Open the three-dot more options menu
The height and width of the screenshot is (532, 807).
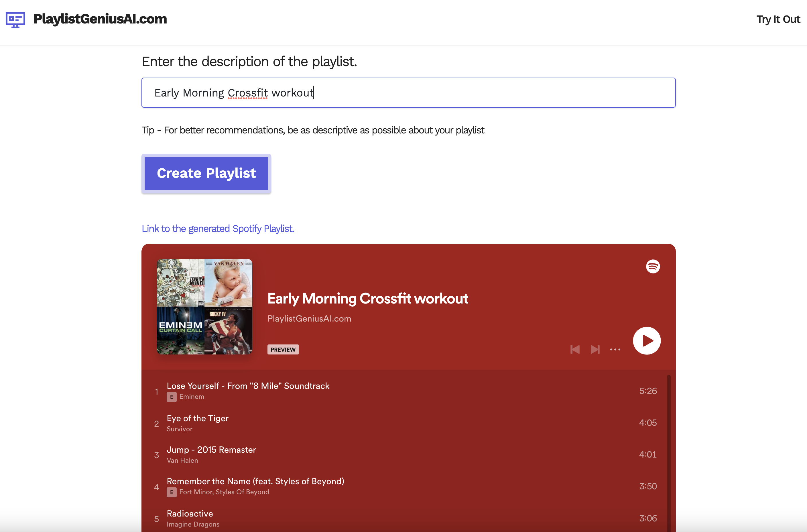[615, 349]
